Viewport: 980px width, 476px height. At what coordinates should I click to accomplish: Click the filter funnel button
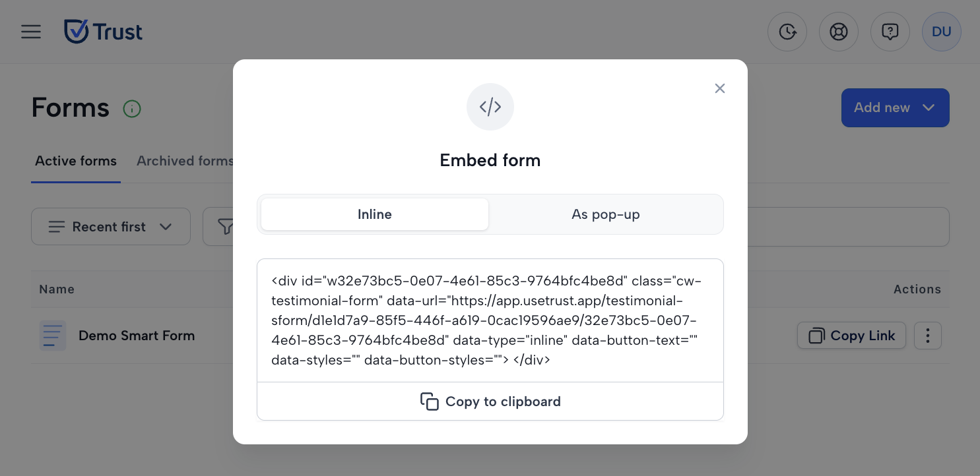[x=219, y=227]
